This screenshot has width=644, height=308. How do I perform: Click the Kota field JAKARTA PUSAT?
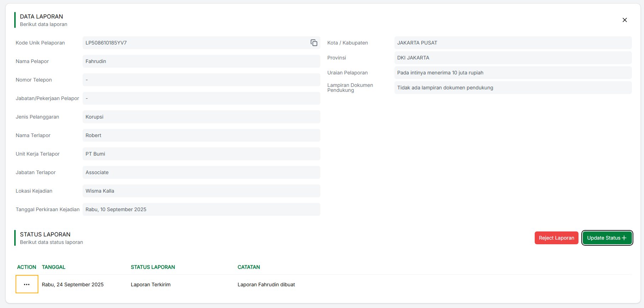click(513, 43)
